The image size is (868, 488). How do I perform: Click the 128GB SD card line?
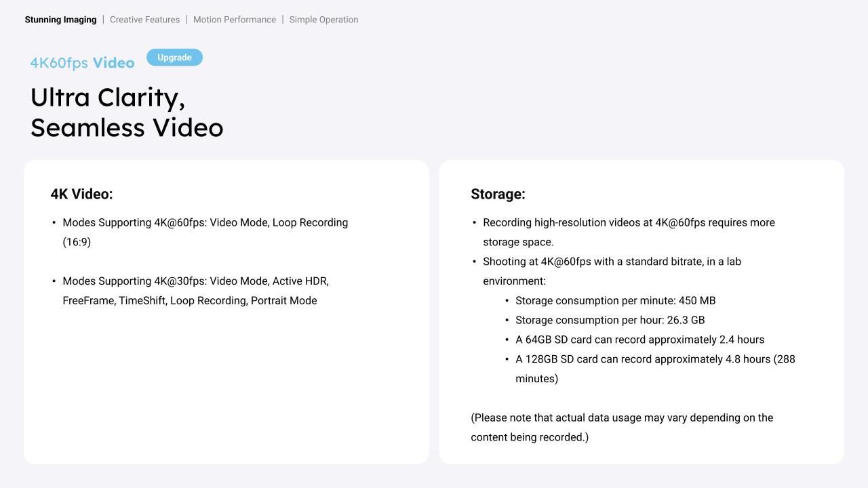(x=654, y=359)
